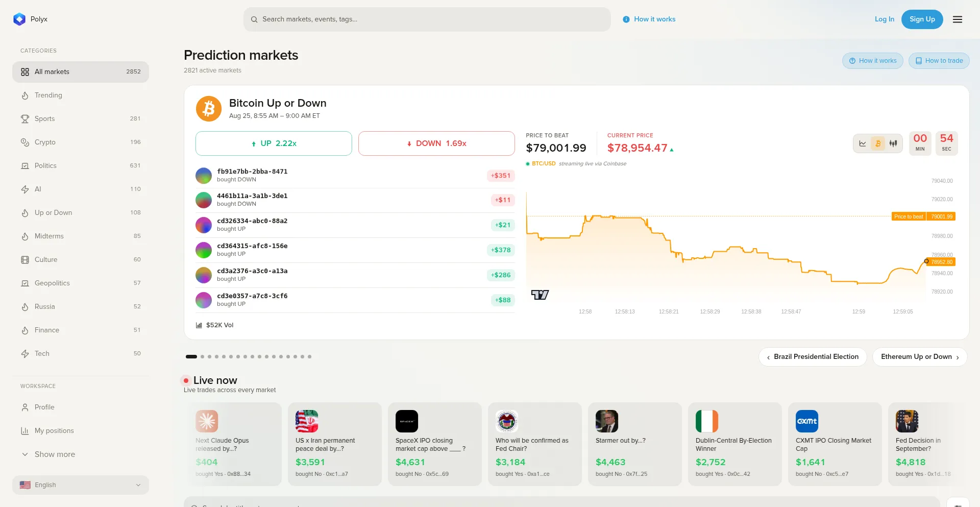Switch to the candlestick chart view icon

(893, 143)
